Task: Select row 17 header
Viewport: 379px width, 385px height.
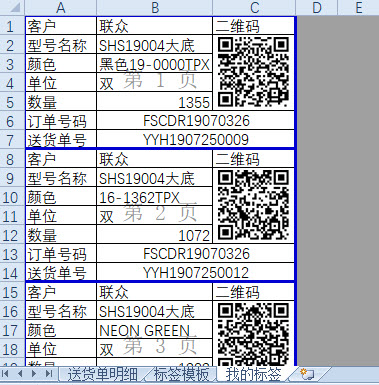Action: coord(12,330)
